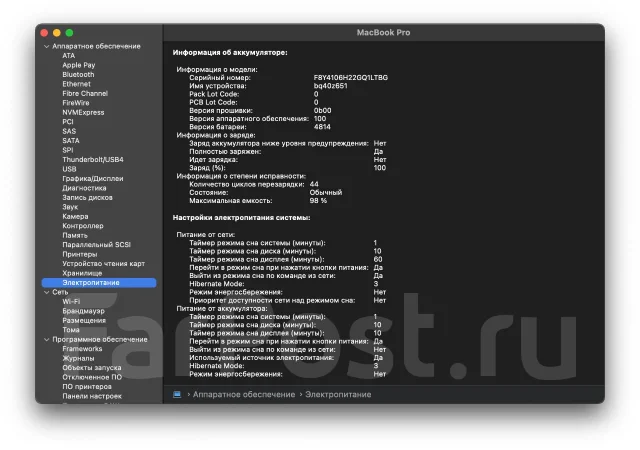Open Thunderbolt/USB4 entry
Viewport: 640px width, 450px height.
pyautogui.click(x=93, y=159)
